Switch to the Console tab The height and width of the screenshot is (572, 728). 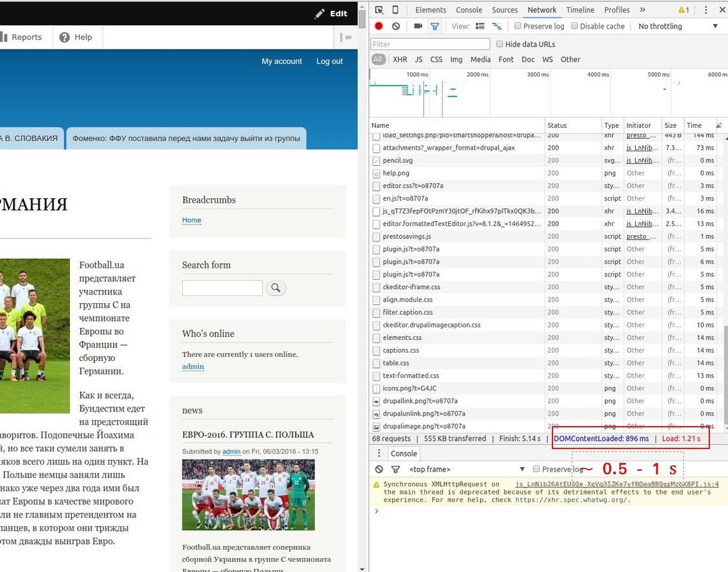point(469,10)
